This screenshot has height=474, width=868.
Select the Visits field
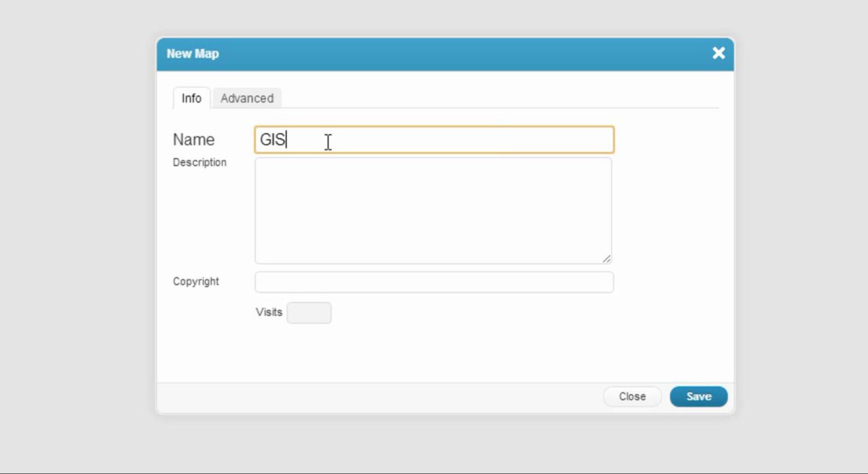309,312
